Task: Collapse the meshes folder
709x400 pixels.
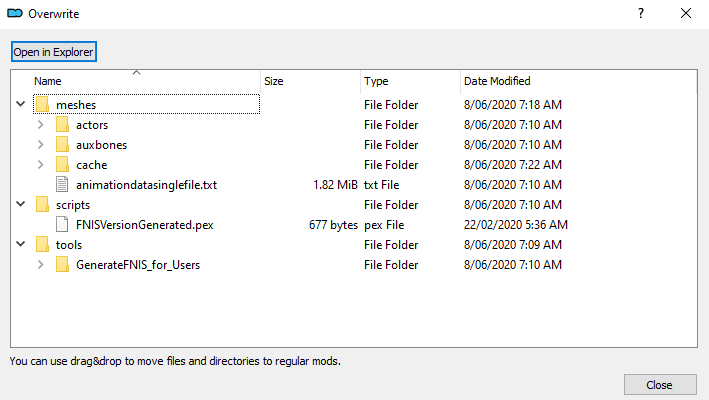Action: coord(21,104)
